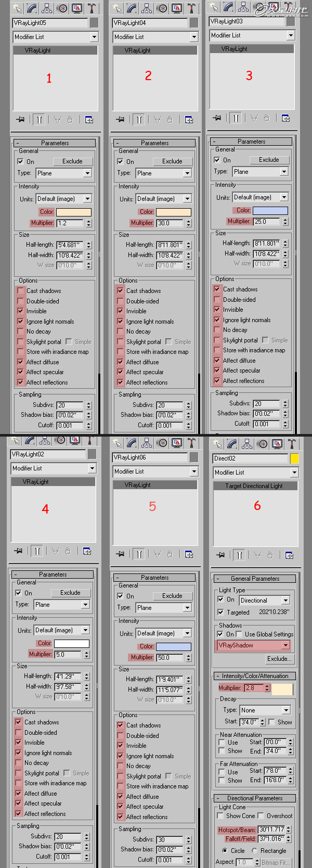Toggle Invisible checkbox for VRayLight04
The image size is (312, 868).
121,311
